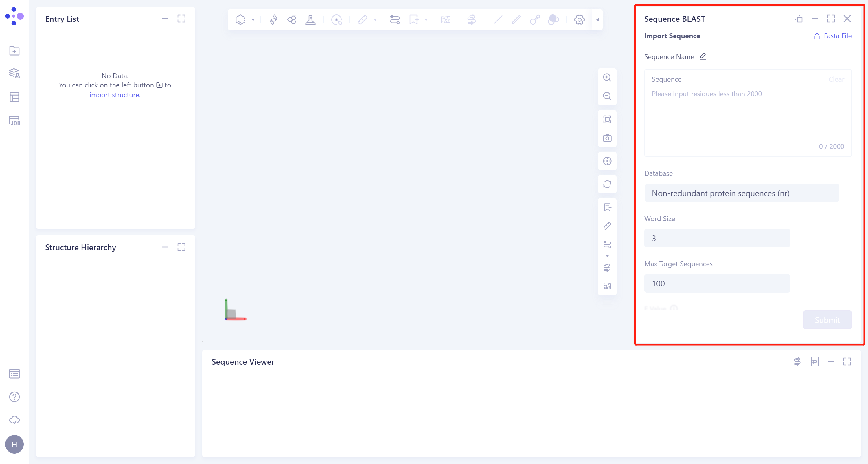
Task: Open dropdown arrow beside the hexagon tool
Action: click(x=253, y=20)
